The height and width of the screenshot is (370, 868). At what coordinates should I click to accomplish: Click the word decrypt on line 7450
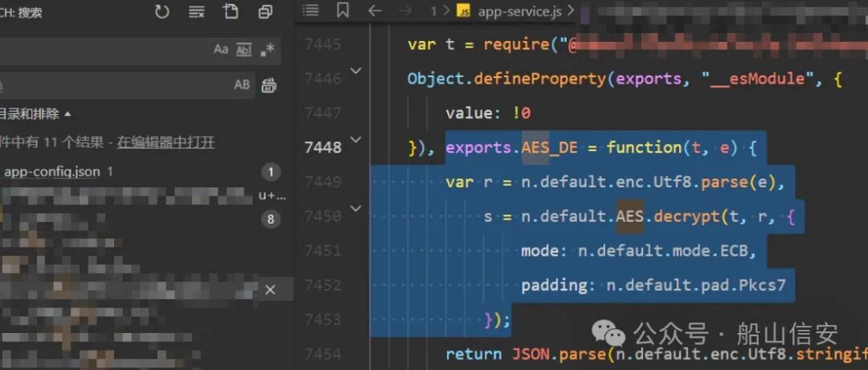point(686,216)
